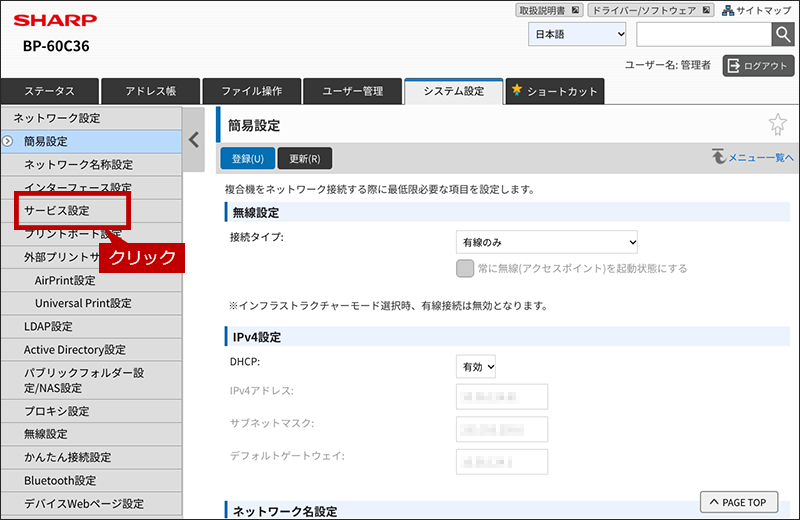Switch to the ユーザー管理 tab

click(353, 91)
